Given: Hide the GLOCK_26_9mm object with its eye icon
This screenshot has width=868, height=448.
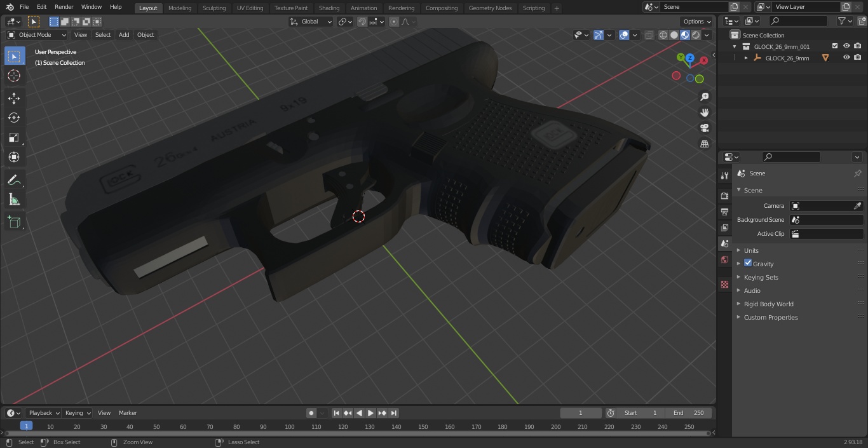Looking at the screenshot, I should pos(846,58).
